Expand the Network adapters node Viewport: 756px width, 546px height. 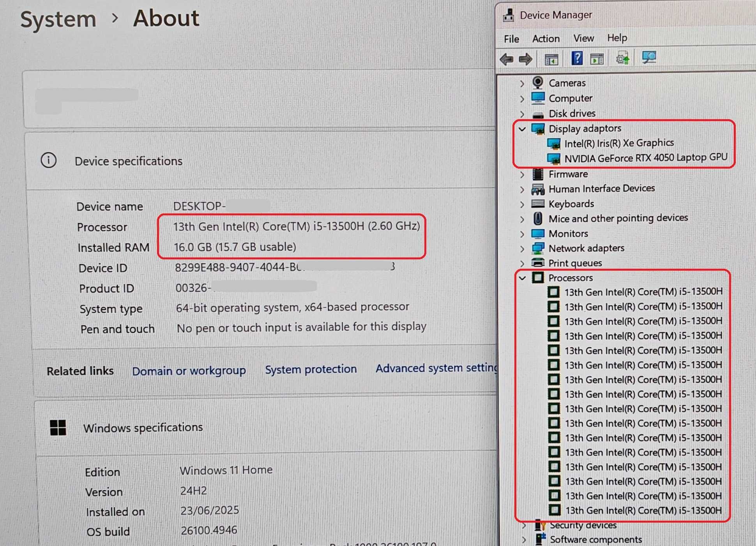click(x=522, y=249)
